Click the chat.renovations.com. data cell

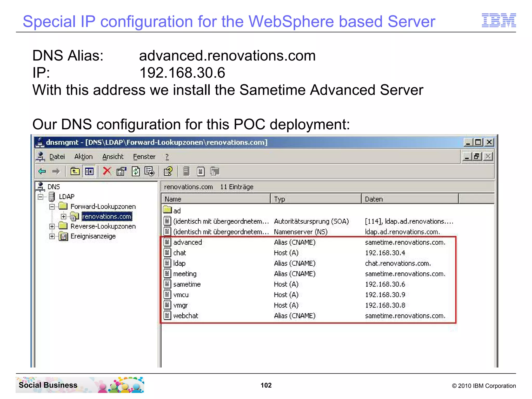[398, 263]
